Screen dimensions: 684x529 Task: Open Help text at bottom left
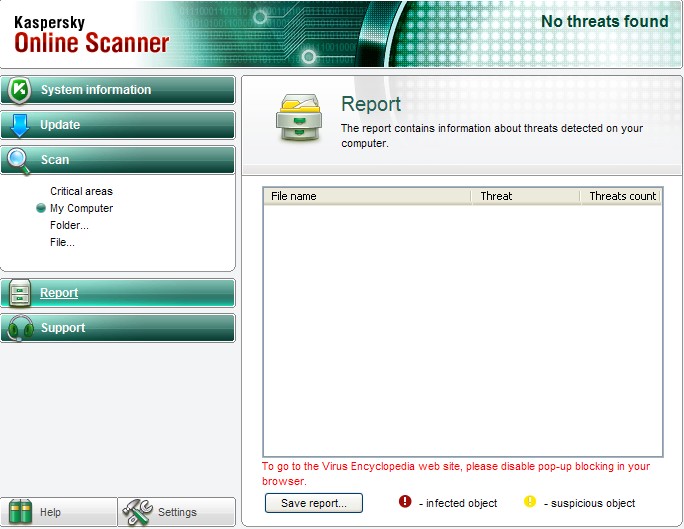(50, 512)
